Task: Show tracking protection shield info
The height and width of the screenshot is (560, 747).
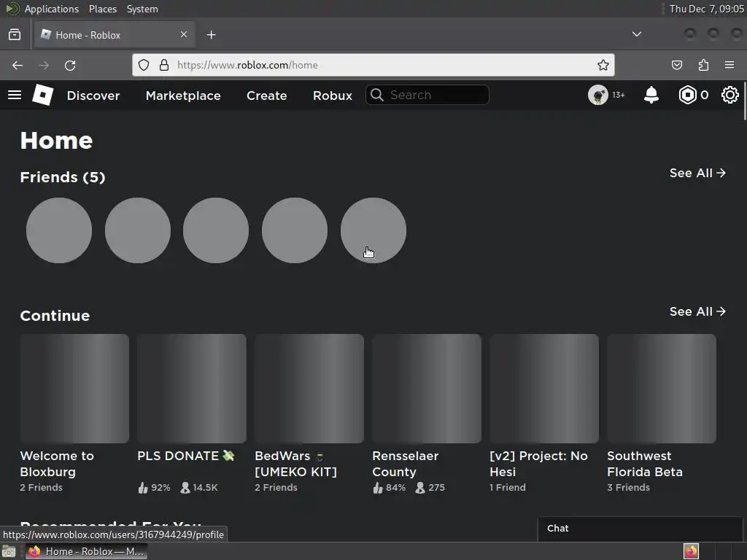Action: coord(144,65)
